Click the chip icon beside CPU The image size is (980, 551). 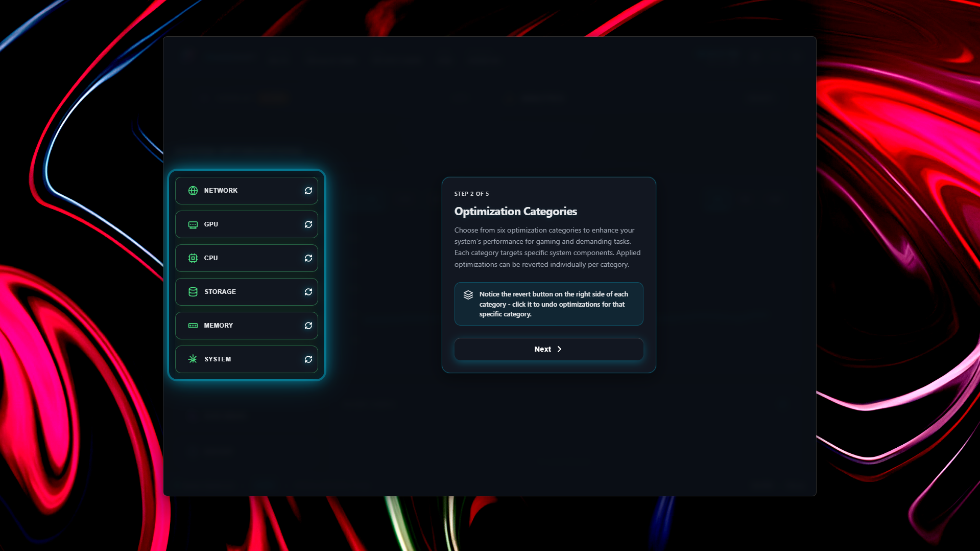tap(193, 258)
